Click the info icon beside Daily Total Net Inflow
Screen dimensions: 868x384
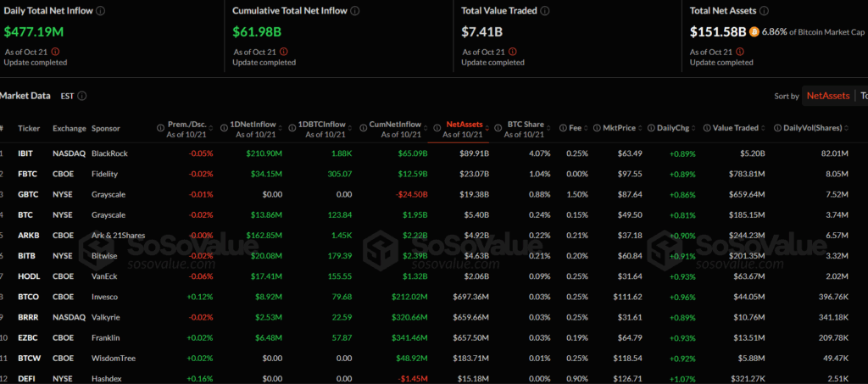coord(101,11)
